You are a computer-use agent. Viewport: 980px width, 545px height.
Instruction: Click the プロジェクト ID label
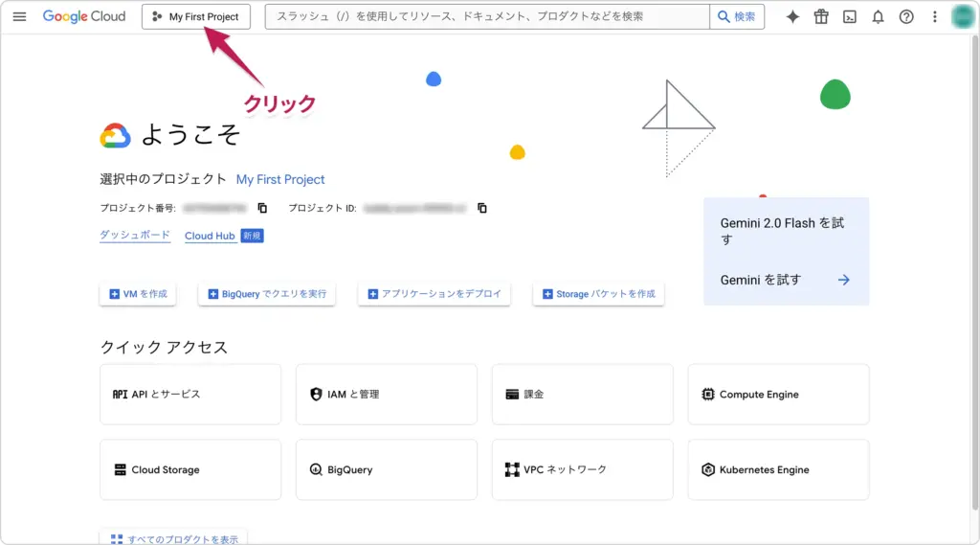point(322,208)
